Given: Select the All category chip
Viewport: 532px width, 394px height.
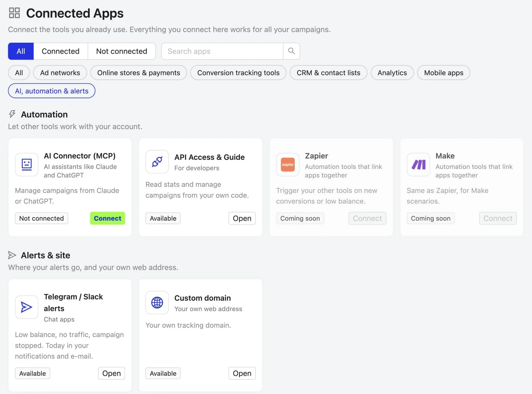Looking at the screenshot, I should (x=19, y=73).
